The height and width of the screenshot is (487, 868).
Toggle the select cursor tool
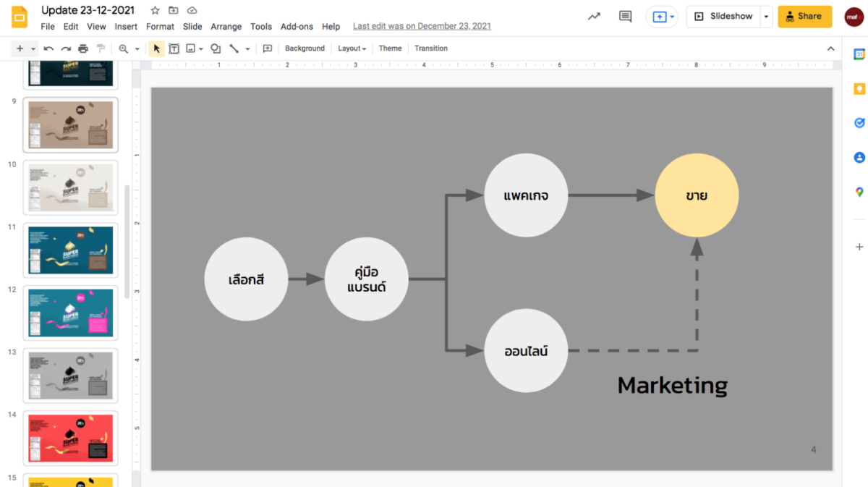pyautogui.click(x=156, y=48)
